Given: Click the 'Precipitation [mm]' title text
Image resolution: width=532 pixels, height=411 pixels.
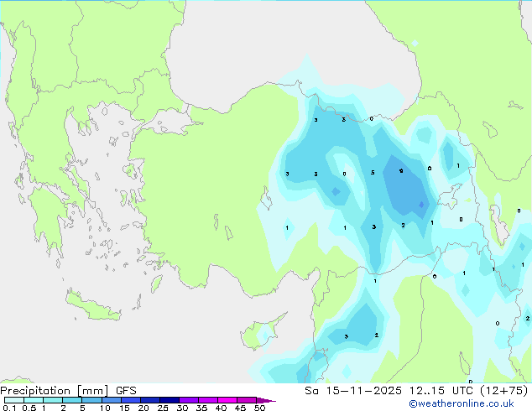Looking at the screenshot, I should click(x=55, y=391).
